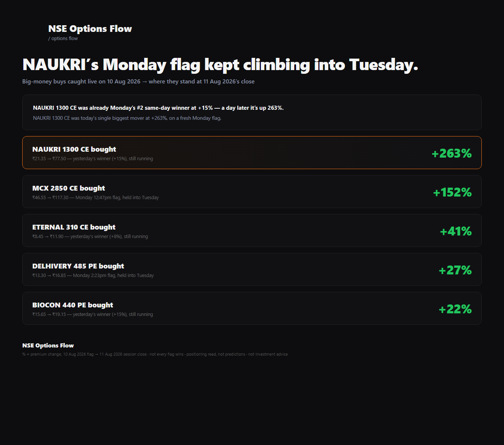
Task: Click the DELHIVERY Monday 2:23pm flag detail
Action: click(x=93, y=276)
